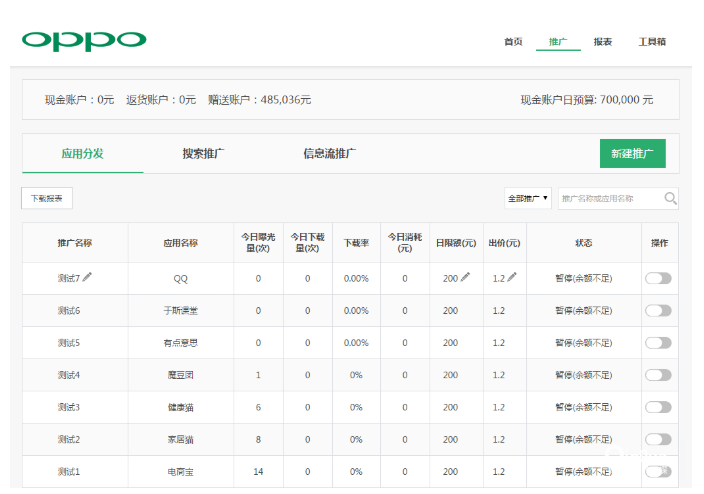Image resolution: width=704 pixels, height=494 pixels.
Task: Turn on the 测试5 有点意思 toggle
Action: (658, 342)
